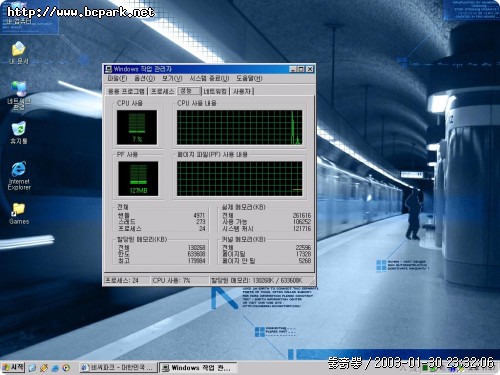500x375 pixels.
Task: Click the status bar 할당된 메모리 entry
Action: (x=259, y=281)
